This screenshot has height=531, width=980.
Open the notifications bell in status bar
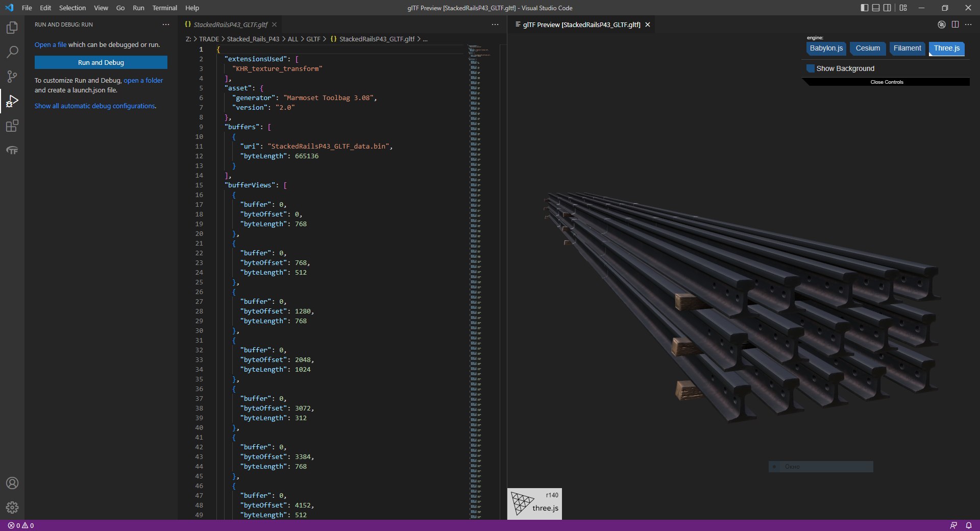coord(969,525)
